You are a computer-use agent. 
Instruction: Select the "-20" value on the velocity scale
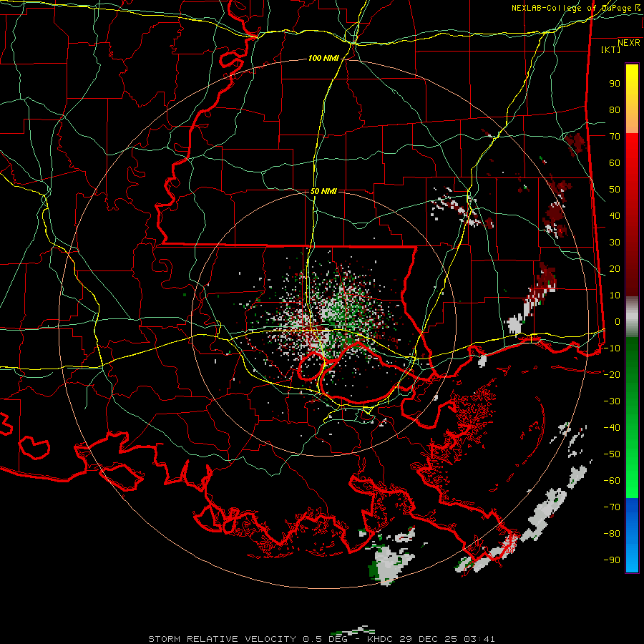pos(612,375)
